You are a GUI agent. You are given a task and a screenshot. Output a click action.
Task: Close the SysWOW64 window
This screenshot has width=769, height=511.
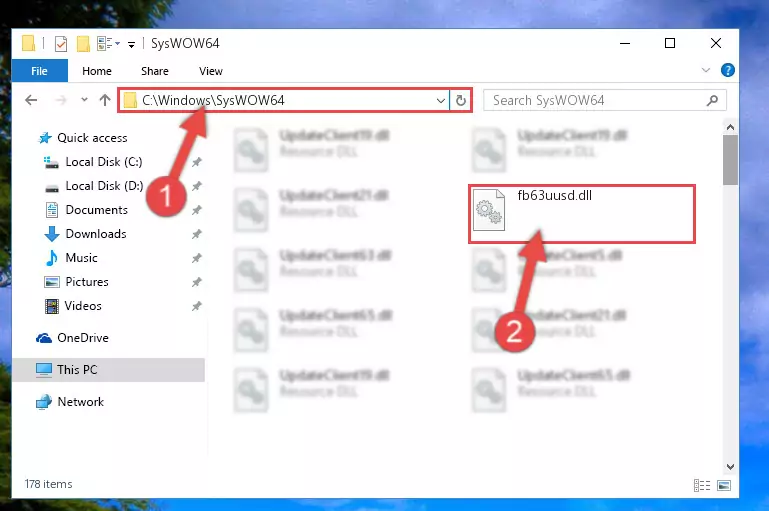click(716, 43)
